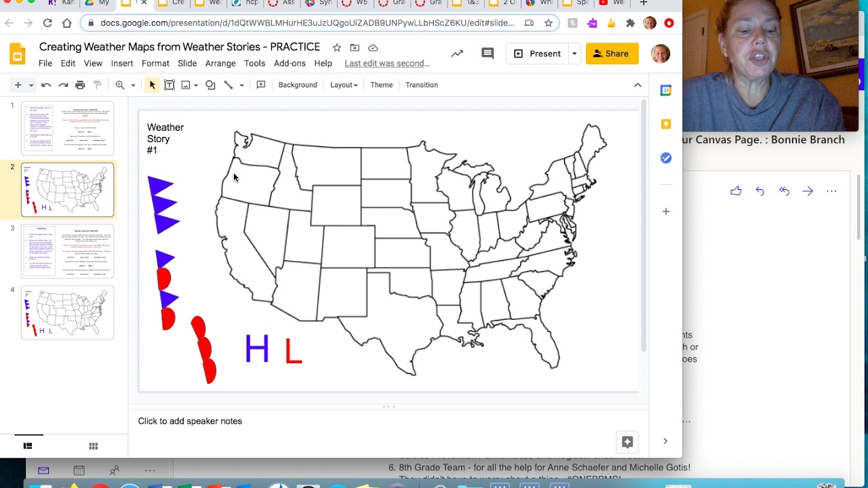868x488 pixels.
Task: Open comment history
Action: coord(488,54)
